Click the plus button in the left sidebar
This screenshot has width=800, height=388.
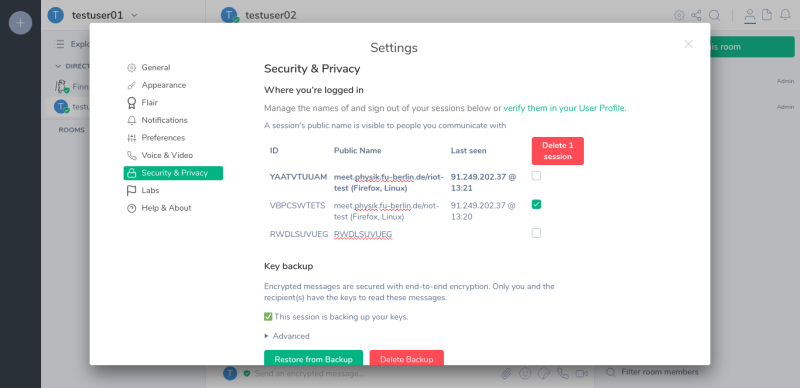[x=20, y=22]
